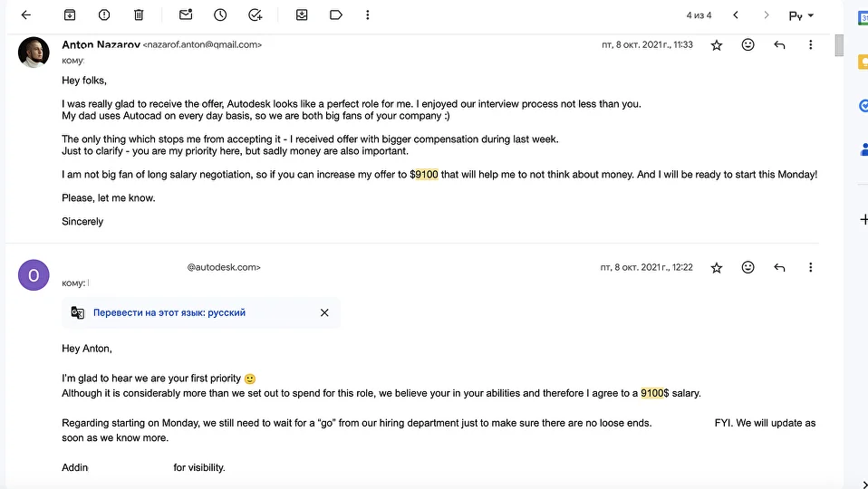Report the conversation as spam
The height and width of the screenshot is (489, 868).
point(104,14)
